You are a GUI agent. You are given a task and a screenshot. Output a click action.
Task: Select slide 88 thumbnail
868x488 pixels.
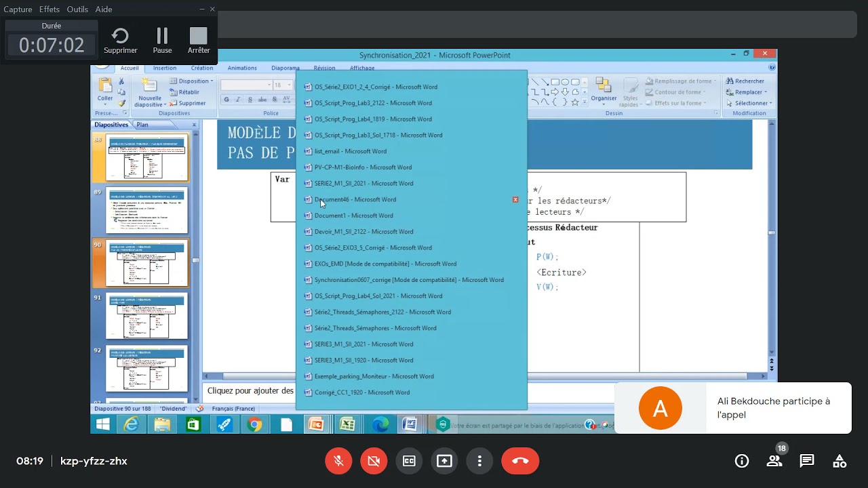146,158
